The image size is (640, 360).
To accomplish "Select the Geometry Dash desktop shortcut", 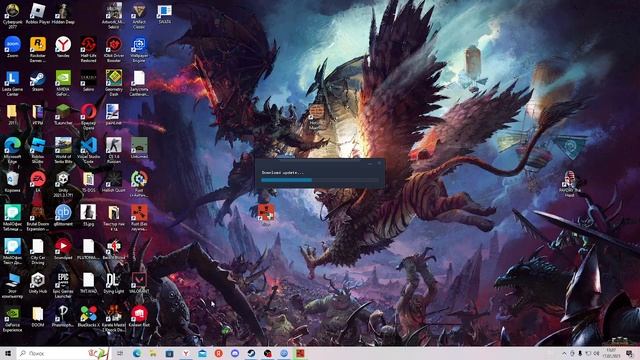I will (x=114, y=83).
